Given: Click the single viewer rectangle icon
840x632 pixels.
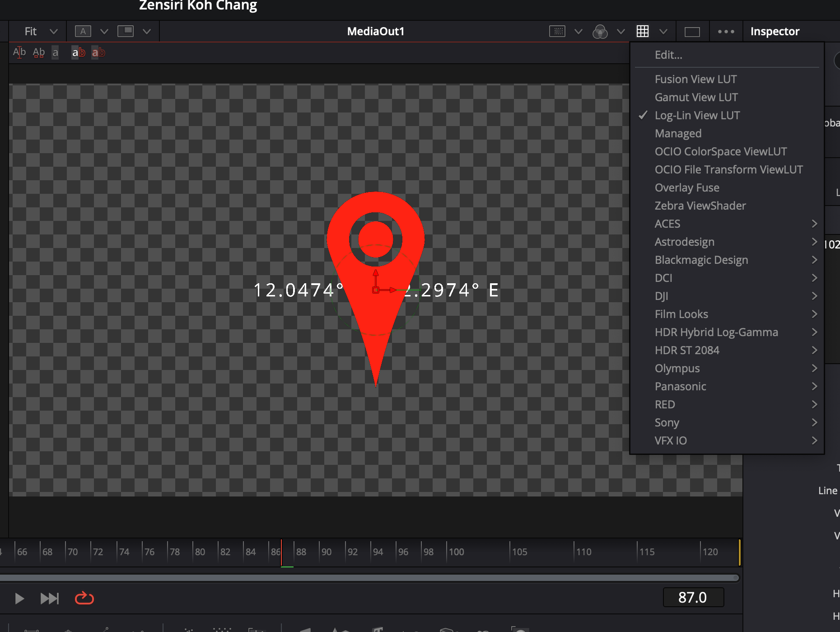Looking at the screenshot, I should coord(692,32).
